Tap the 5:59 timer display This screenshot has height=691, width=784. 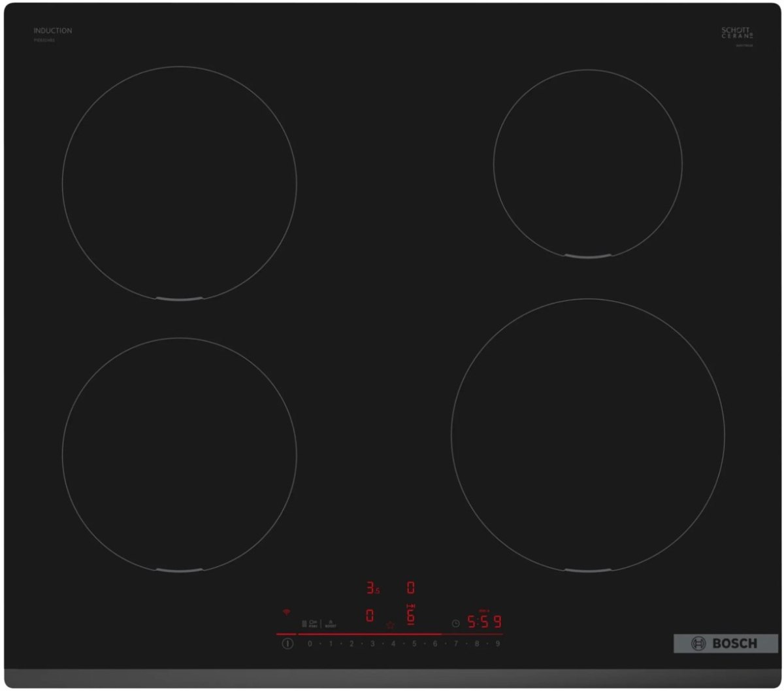point(484,622)
